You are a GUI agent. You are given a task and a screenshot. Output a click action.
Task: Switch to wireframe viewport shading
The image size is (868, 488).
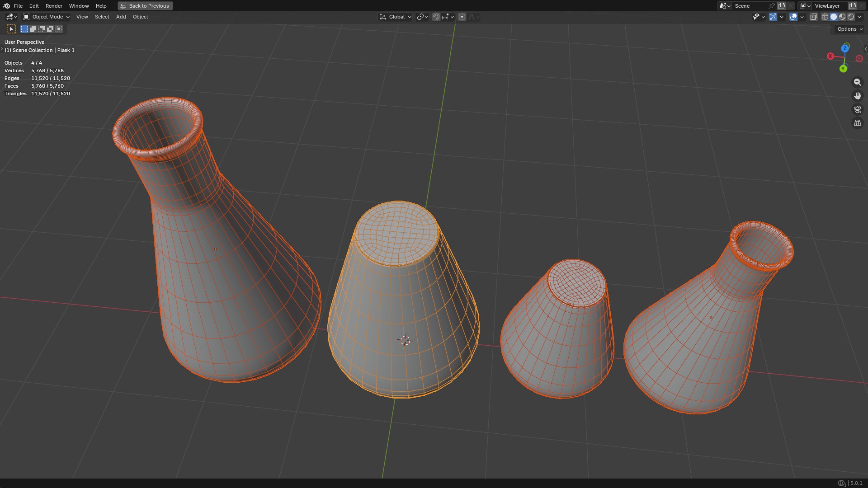[825, 17]
